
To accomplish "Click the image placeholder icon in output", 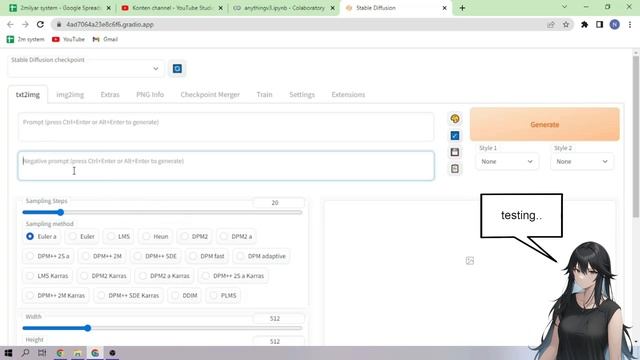I will click(470, 260).
